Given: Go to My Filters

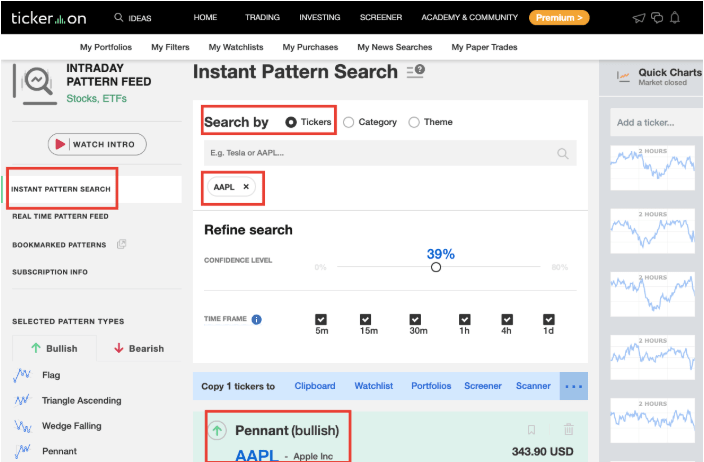Looking at the screenshot, I should pyautogui.click(x=170, y=47).
